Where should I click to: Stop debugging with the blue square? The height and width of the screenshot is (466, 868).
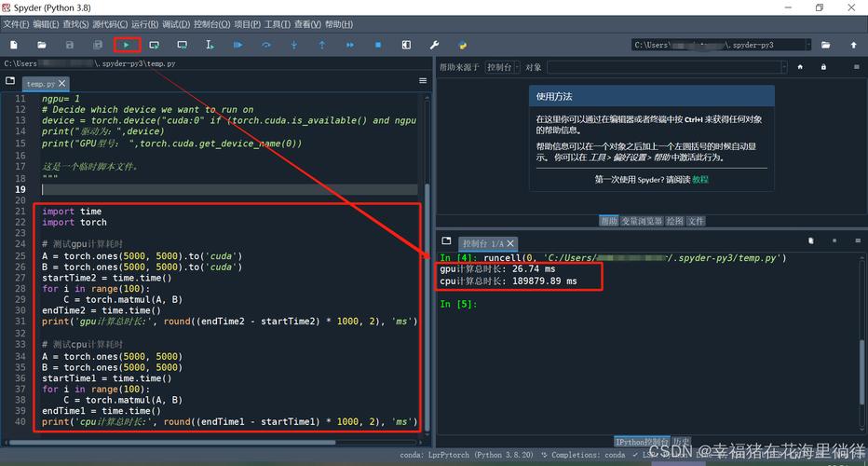(x=378, y=45)
